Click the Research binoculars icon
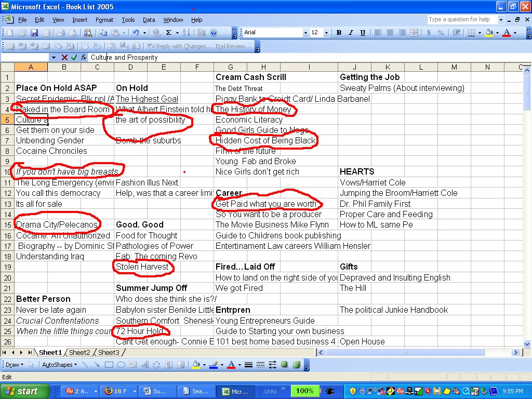The height and width of the screenshot is (399, 532). pos(88,33)
